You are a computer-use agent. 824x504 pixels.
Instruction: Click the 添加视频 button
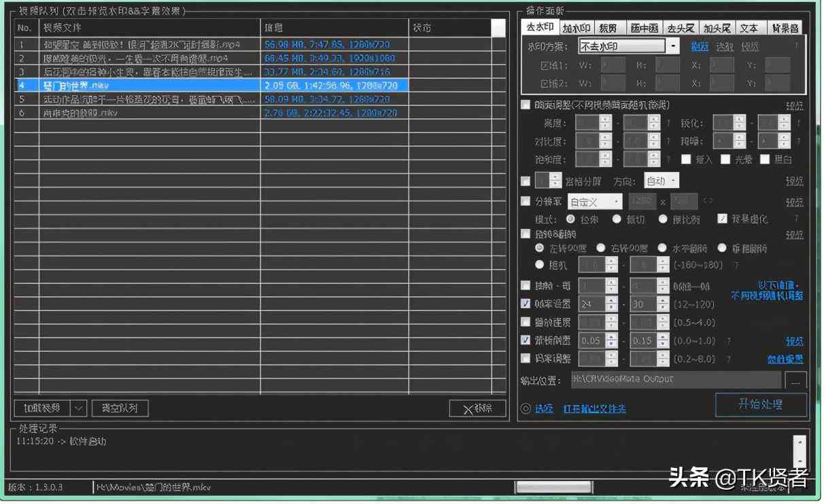click(42, 408)
